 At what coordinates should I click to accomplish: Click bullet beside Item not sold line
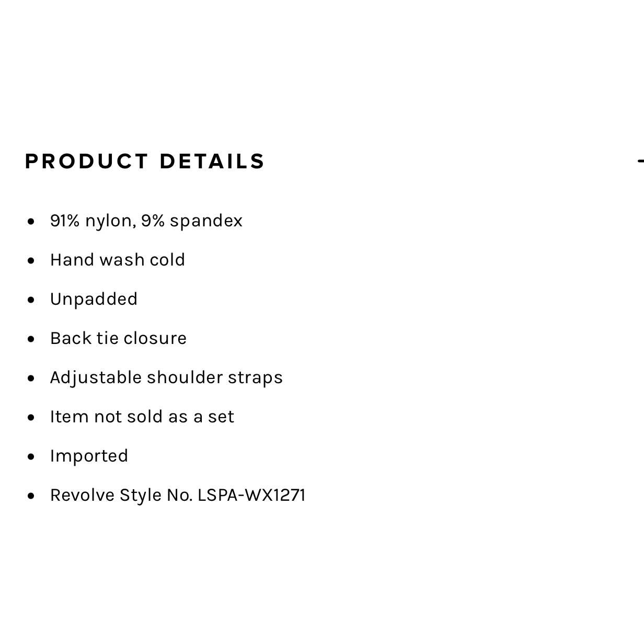(31, 417)
